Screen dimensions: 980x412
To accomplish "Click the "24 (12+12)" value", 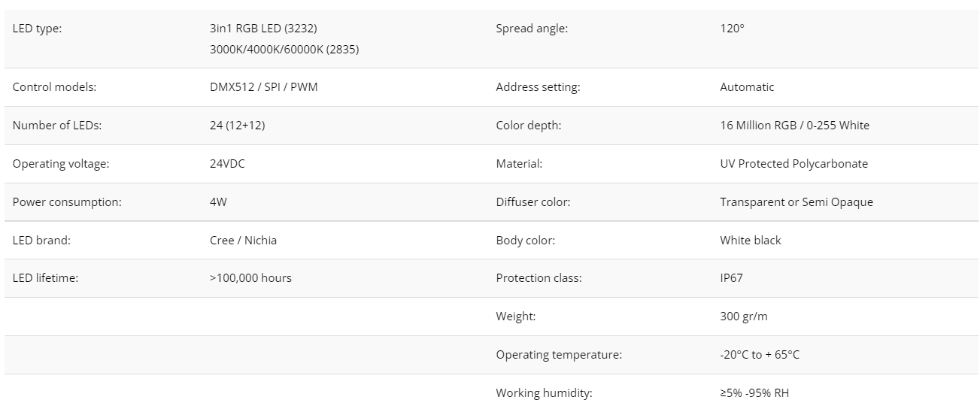I will [237, 126].
